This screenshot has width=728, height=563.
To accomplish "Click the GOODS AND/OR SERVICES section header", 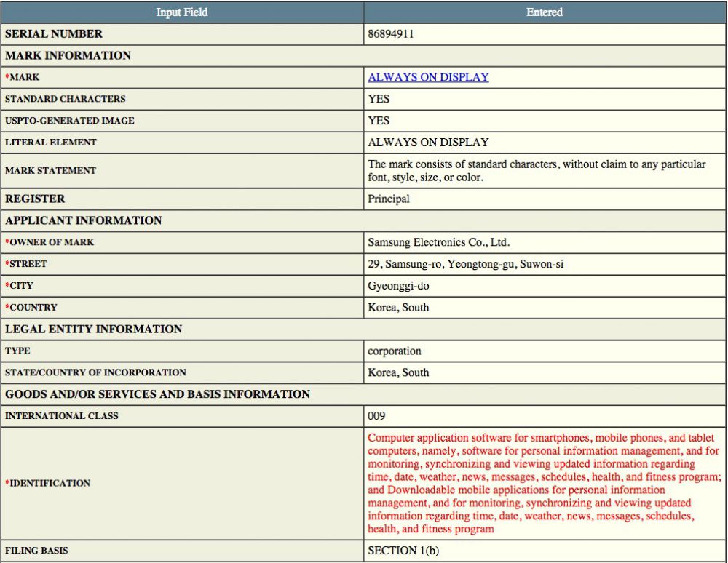I will (157, 394).
